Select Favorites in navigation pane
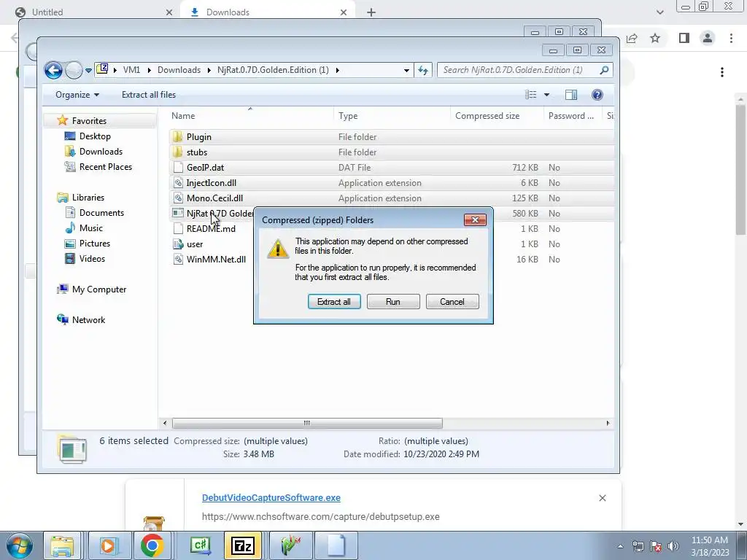Screen dimensions: 747x560 click(x=88, y=121)
